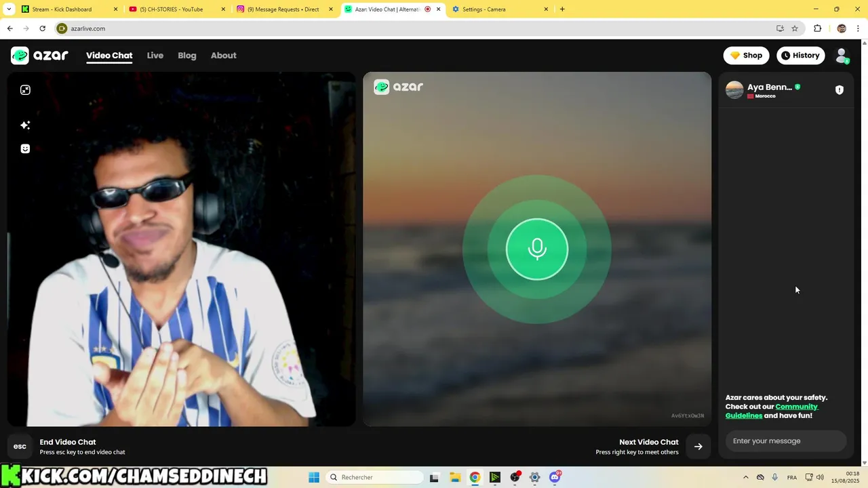Select the Video Chat nav tab
Viewport: 868px width, 488px height.
click(109, 56)
